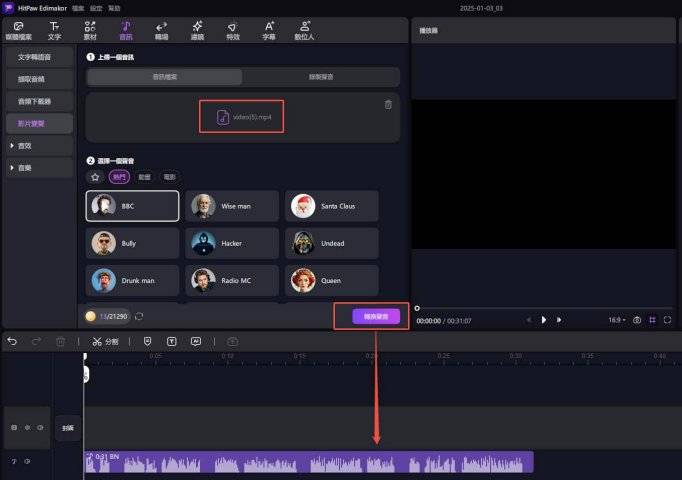682x480 pixels.
Task: Open the Digital Human (數位人) tab
Action: pyautogui.click(x=304, y=31)
